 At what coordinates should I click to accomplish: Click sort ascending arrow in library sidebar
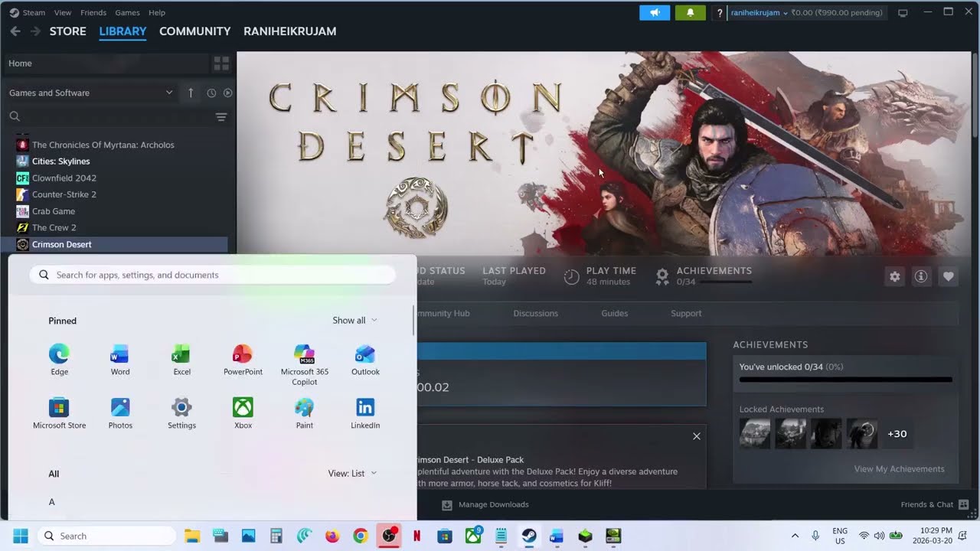coord(191,93)
